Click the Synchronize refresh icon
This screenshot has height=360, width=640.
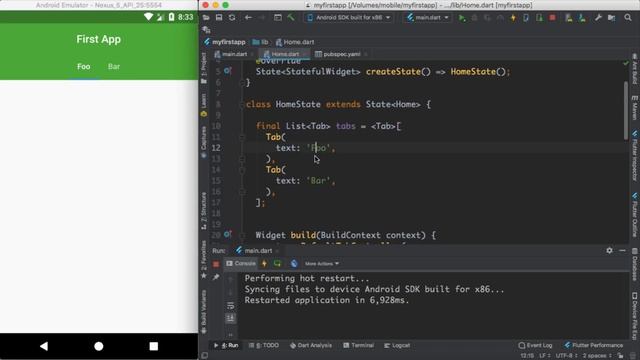[x=232, y=18]
